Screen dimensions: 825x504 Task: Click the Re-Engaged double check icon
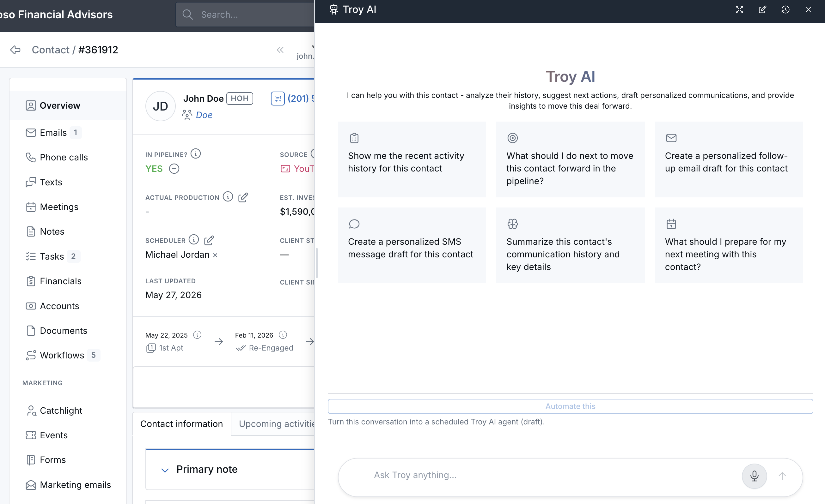[241, 348]
